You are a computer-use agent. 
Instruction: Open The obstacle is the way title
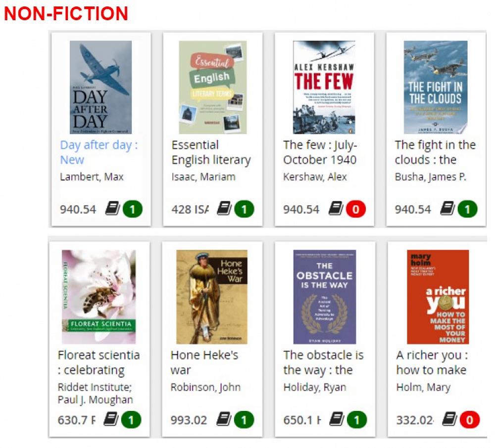pos(323,362)
